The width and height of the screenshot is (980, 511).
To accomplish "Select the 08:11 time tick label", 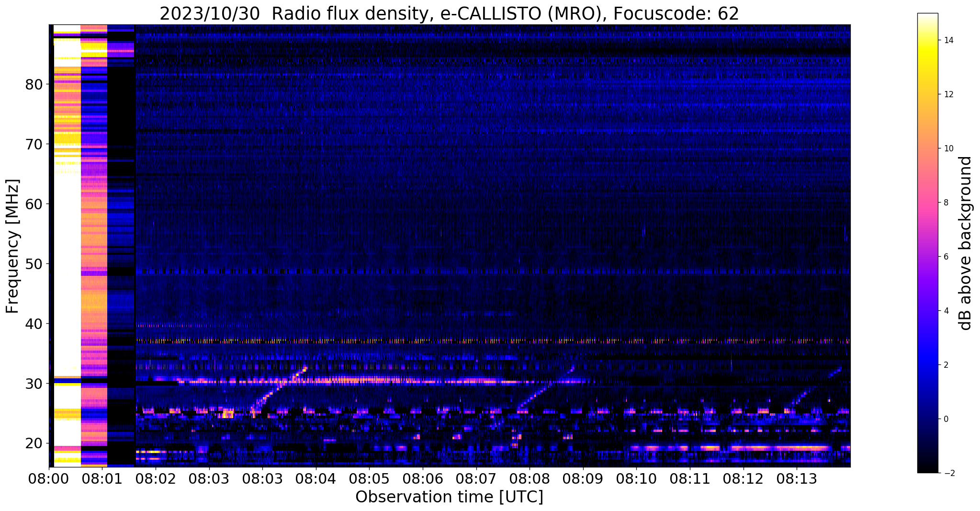I will click(x=690, y=479).
